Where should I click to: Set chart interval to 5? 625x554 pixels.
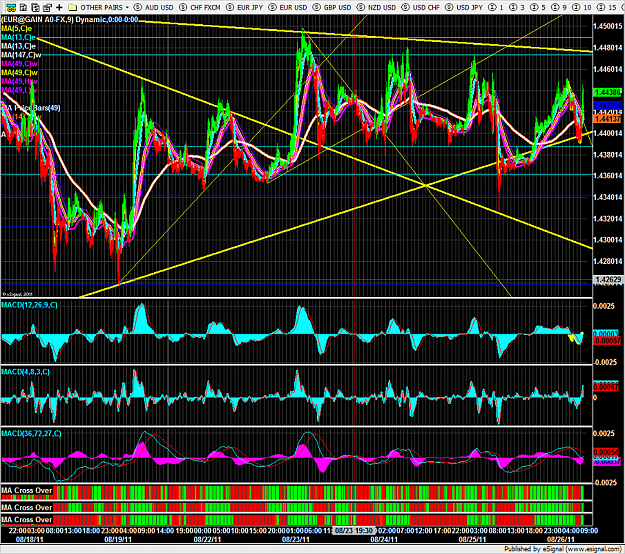click(x=538, y=7)
